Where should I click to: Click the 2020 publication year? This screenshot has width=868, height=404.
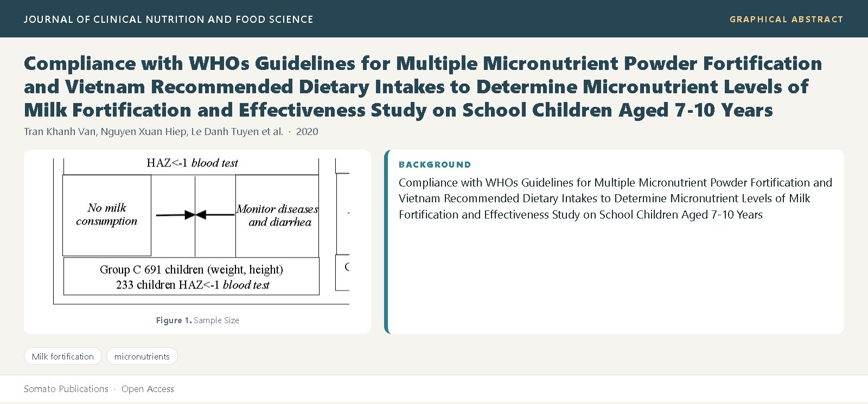coord(307,132)
